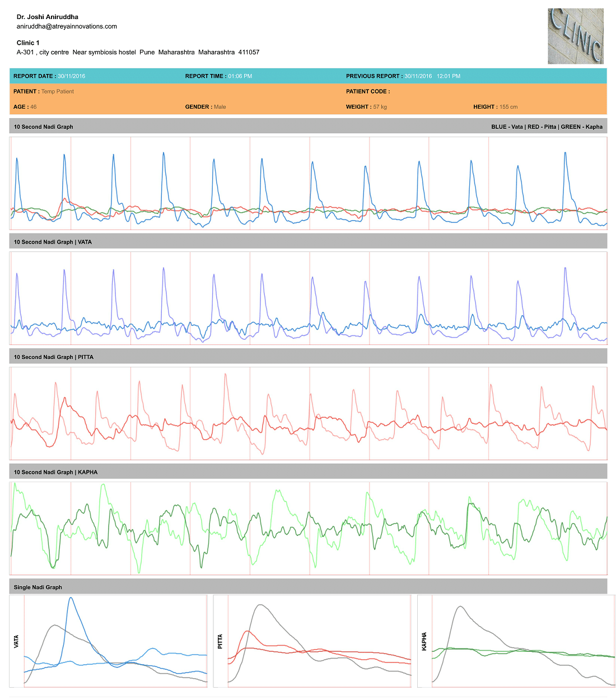This screenshot has height=700, width=616.
Task: Open the Previous Report date link
Action: click(432, 76)
